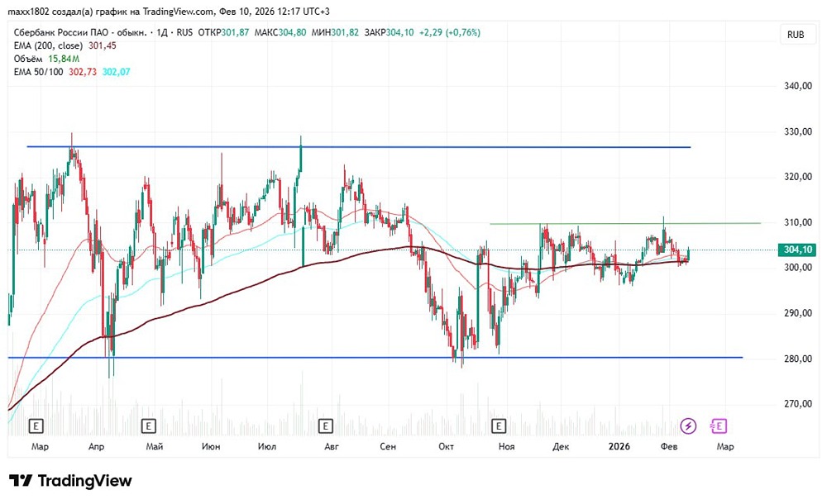Click the Июл month label on time axis
827x504 pixels.
pos(267,446)
